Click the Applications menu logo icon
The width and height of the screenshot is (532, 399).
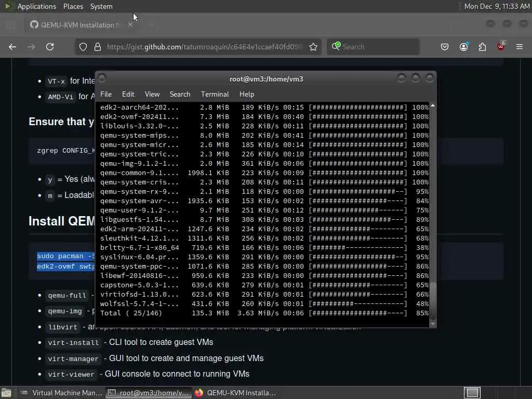click(9, 6)
